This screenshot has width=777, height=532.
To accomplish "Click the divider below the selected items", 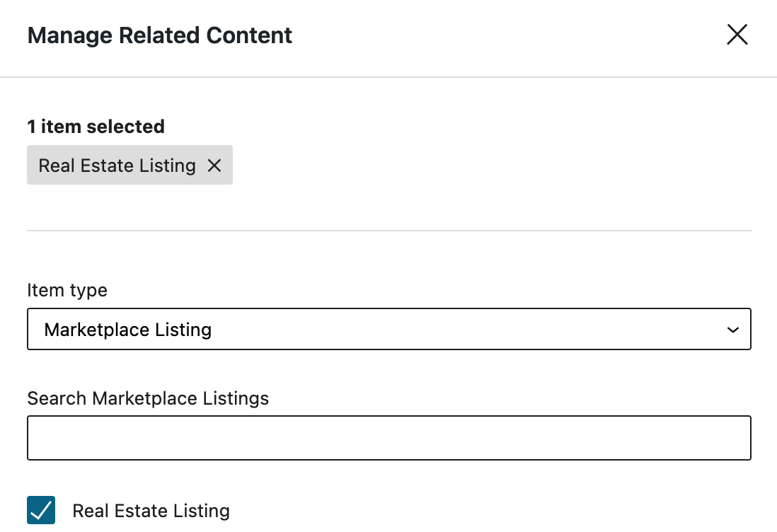I will click(388, 231).
